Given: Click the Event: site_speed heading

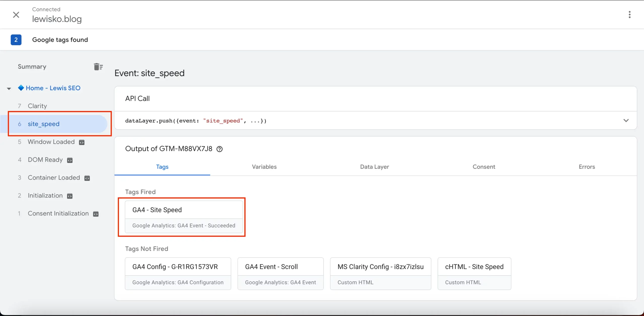Looking at the screenshot, I should [149, 73].
